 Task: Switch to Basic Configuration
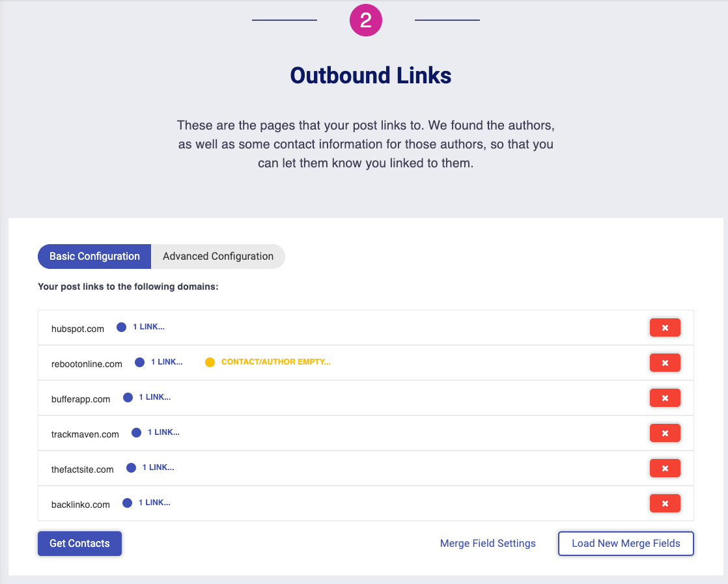click(94, 257)
